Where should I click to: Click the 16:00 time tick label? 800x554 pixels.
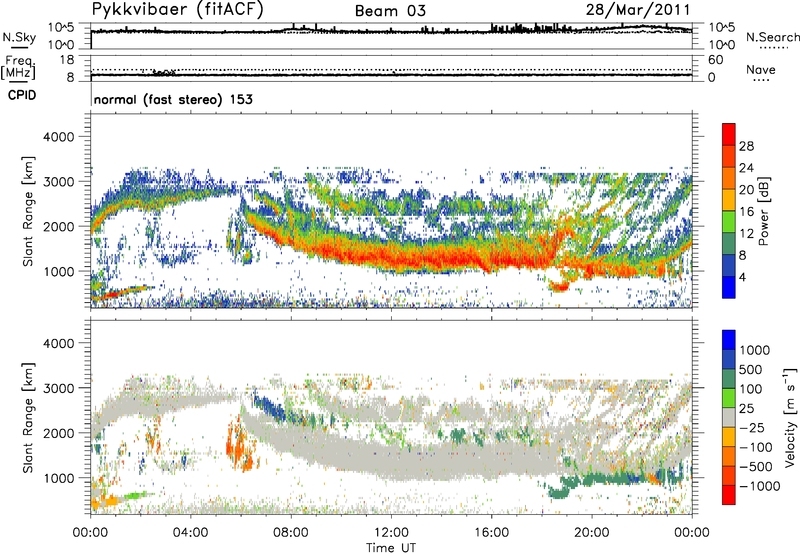coord(491,533)
